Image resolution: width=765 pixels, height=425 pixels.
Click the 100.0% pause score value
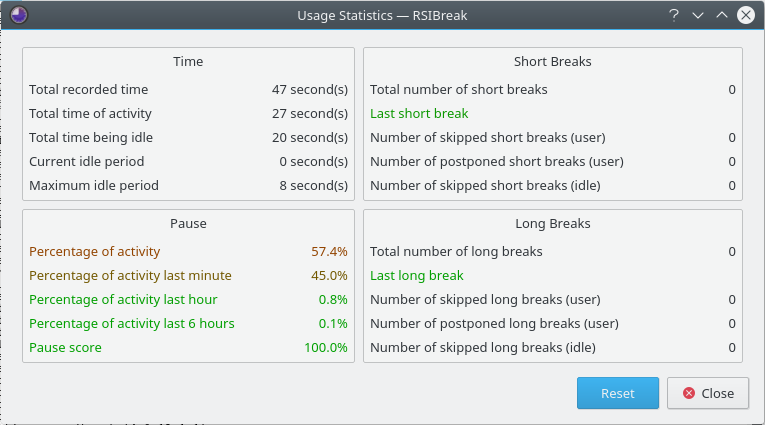point(326,347)
